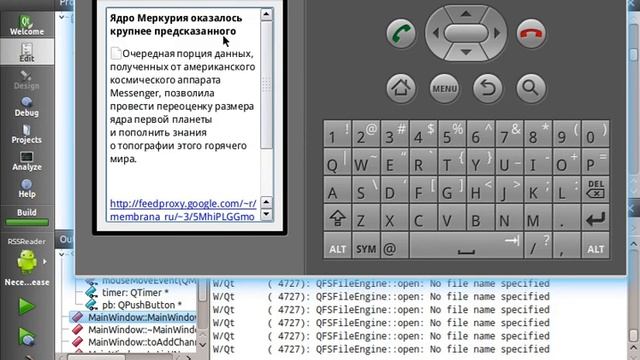Click the right ALT key
Screen dimensions: 640x360
coord(596,246)
